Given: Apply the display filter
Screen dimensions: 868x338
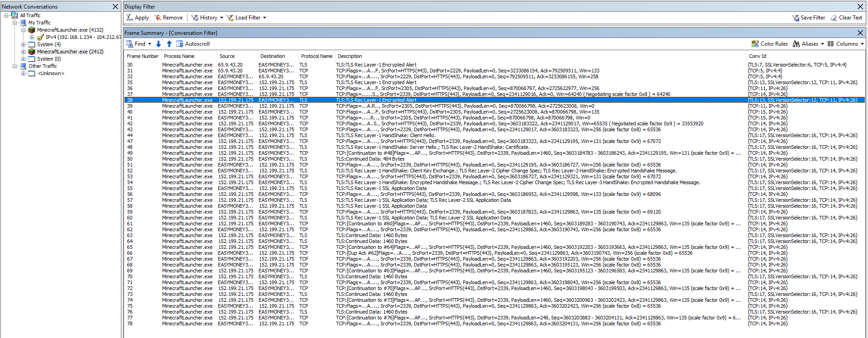Looking at the screenshot, I should [138, 18].
